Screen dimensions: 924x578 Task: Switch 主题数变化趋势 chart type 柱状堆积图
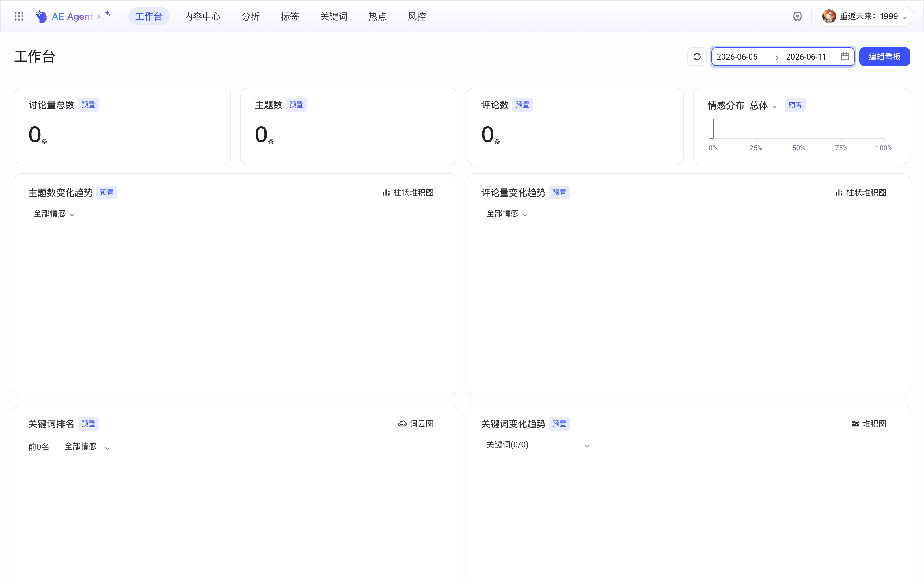click(408, 193)
